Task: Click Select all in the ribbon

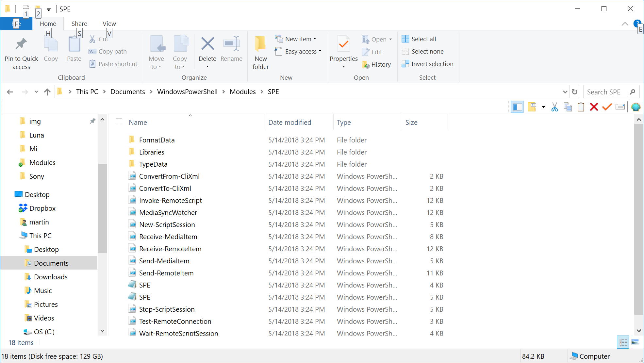Action: 423,39
